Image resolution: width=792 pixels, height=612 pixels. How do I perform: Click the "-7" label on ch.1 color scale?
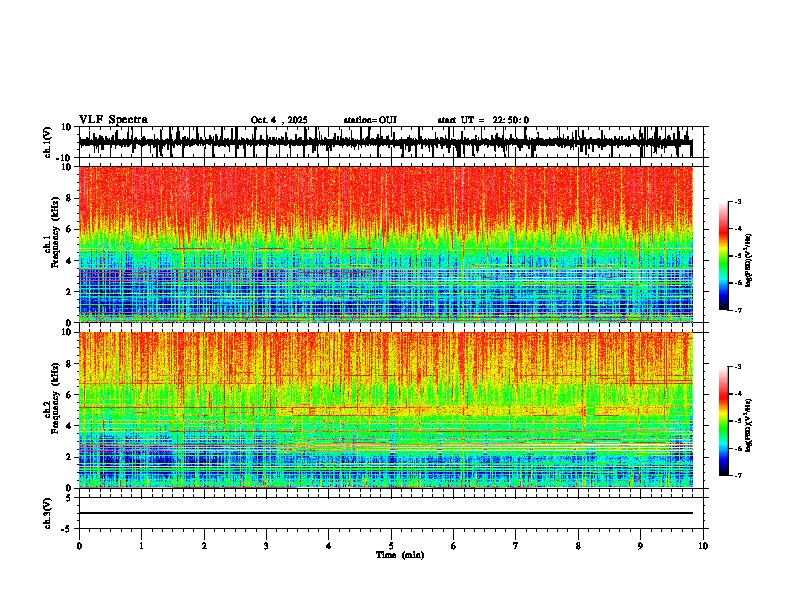click(x=738, y=310)
